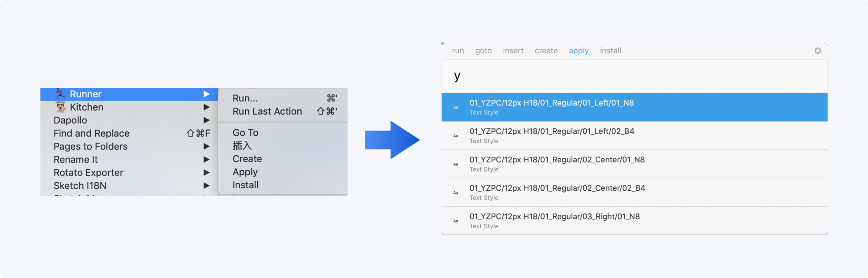Image resolution: width=868 pixels, height=278 pixels.
Task: Open the goto tab
Action: pyautogui.click(x=483, y=51)
